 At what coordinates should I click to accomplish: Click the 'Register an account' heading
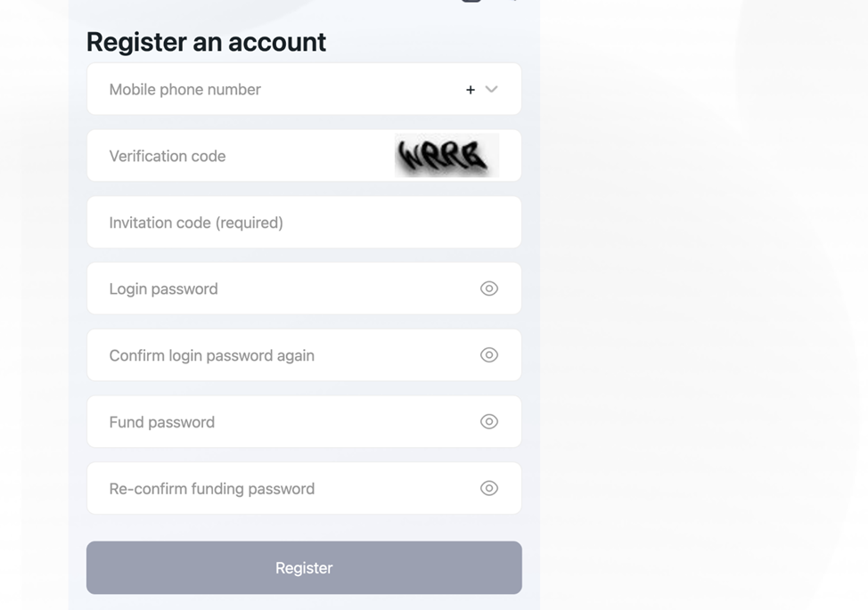point(206,42)
